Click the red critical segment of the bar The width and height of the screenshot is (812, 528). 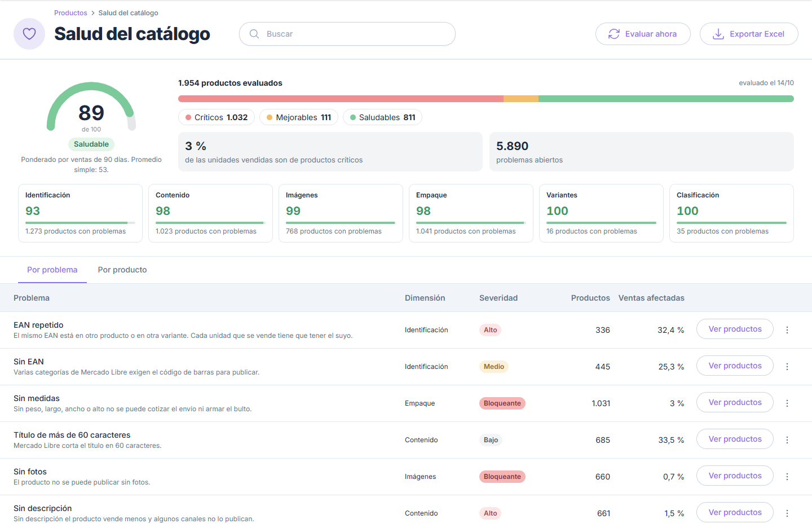[341, 99]
